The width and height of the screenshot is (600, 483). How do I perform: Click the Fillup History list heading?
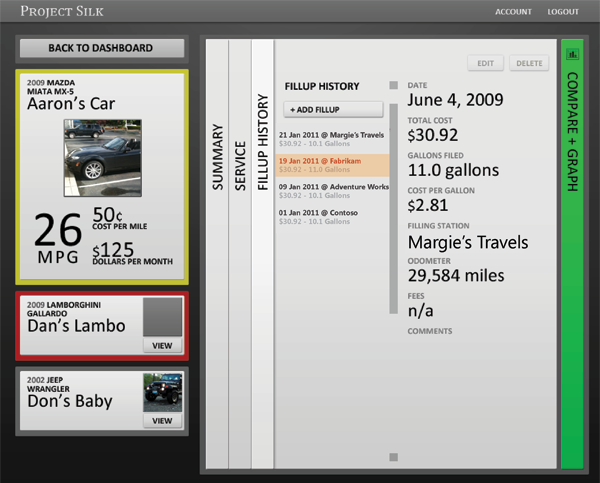point(322,86)
